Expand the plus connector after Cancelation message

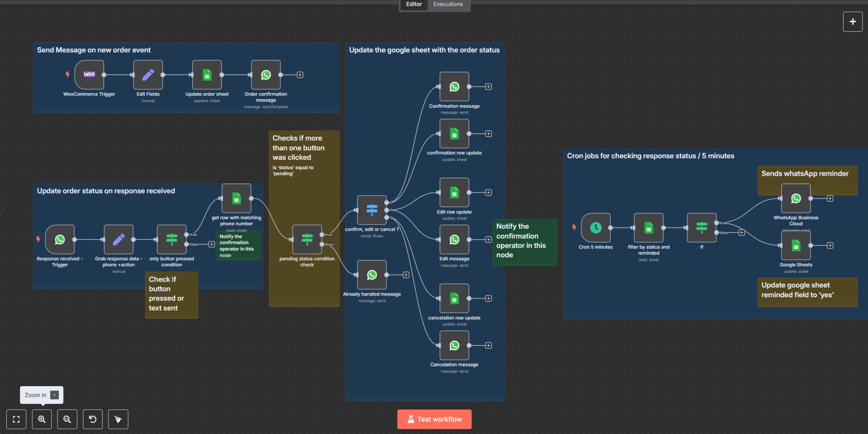488,346
